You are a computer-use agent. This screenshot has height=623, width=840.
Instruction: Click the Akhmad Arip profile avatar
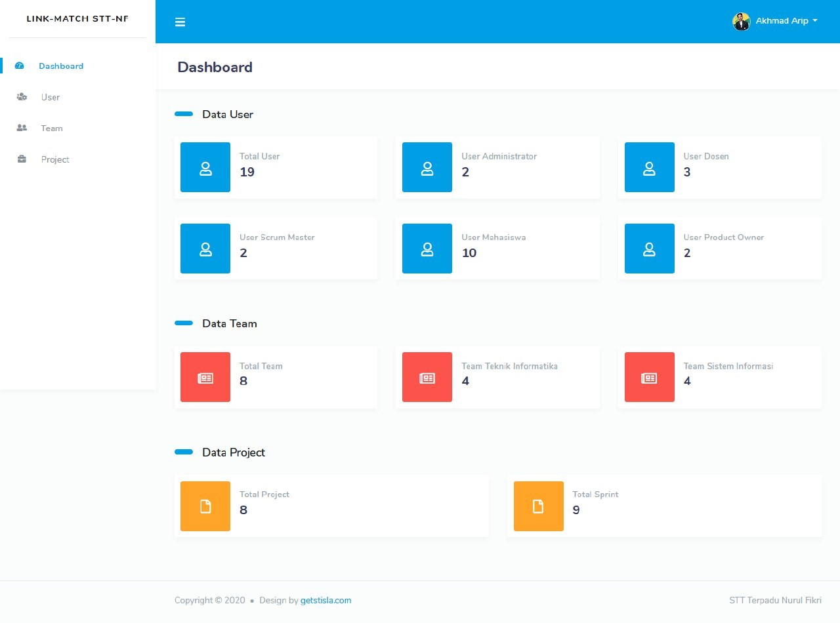[x=742, y=22]
